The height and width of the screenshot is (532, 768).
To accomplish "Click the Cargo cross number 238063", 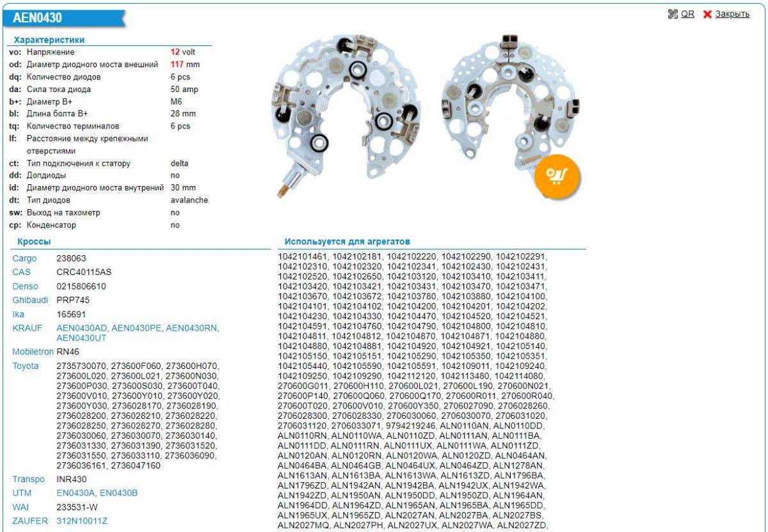I will pos(71,258).
